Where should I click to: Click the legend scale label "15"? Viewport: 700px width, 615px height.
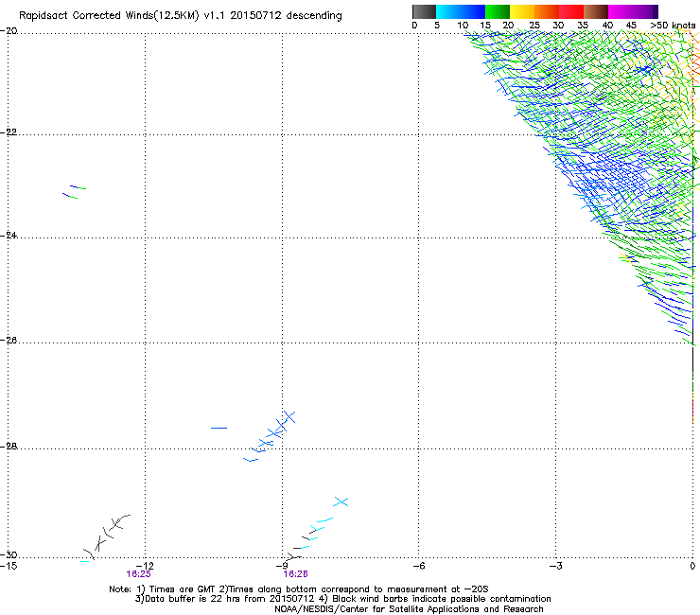485,26
